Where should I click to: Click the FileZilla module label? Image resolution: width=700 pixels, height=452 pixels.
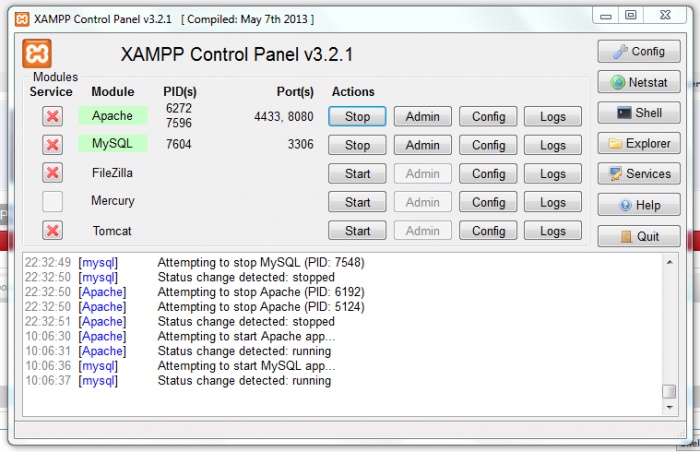coord(112,173)
